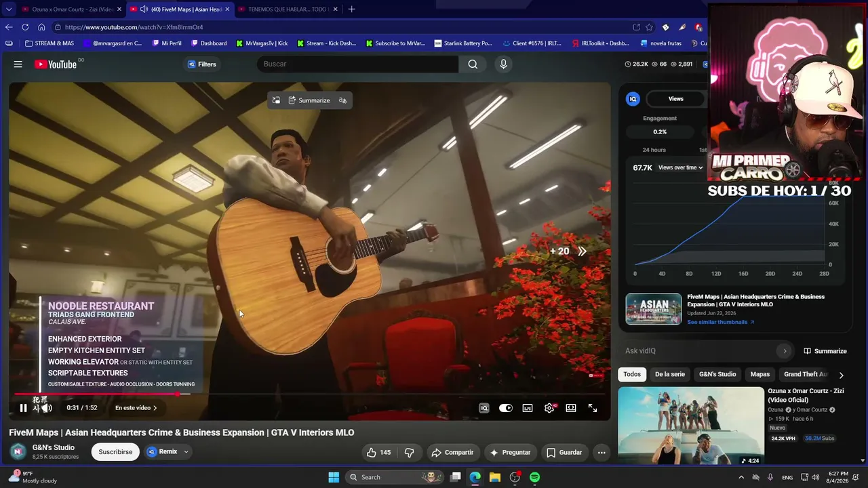This screenshot has width=868, height=488.
Task: Go back in the browser
Action: point(9,27)
